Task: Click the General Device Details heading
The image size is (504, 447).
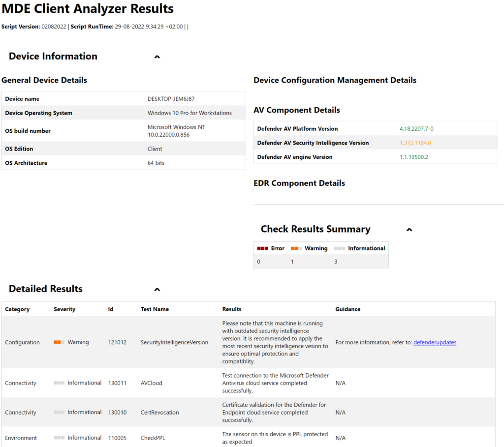Action: pyautogui.click(x=44, y=80)
